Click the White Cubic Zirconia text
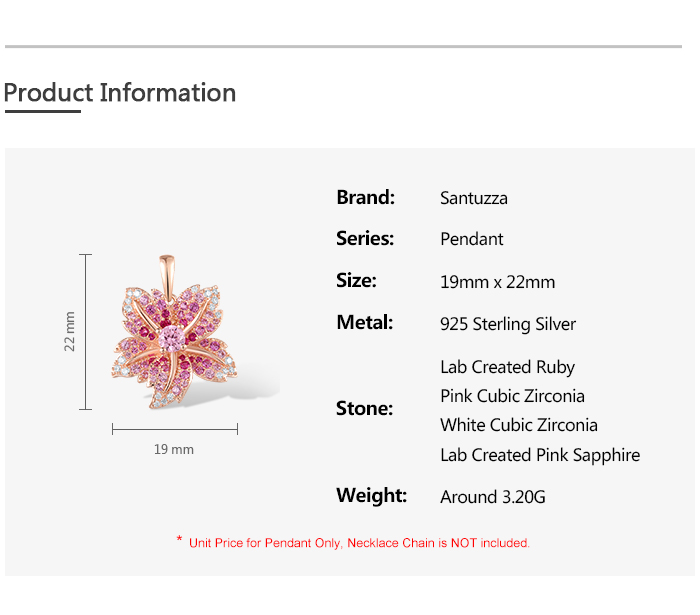Image resolution: width=700 pixels, height=615 pixels. (x=519, y=425)
